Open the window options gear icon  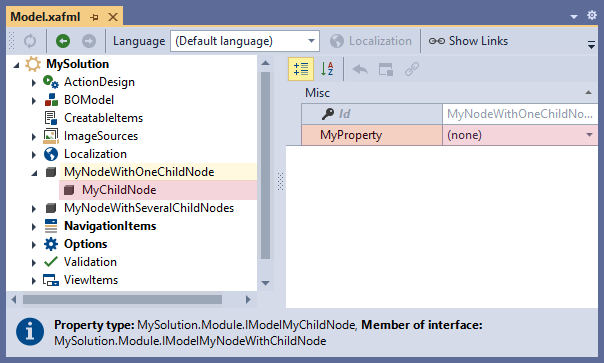pos(592,15)
